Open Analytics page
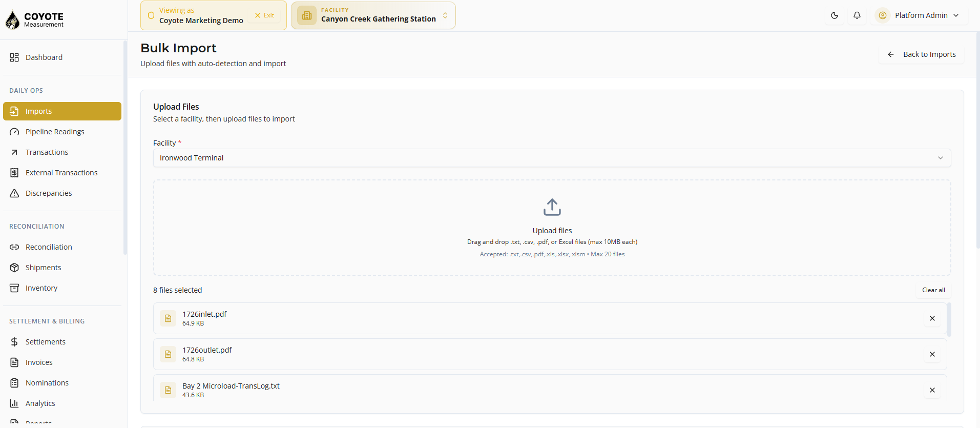980x428 pixels. coord(62,403)
